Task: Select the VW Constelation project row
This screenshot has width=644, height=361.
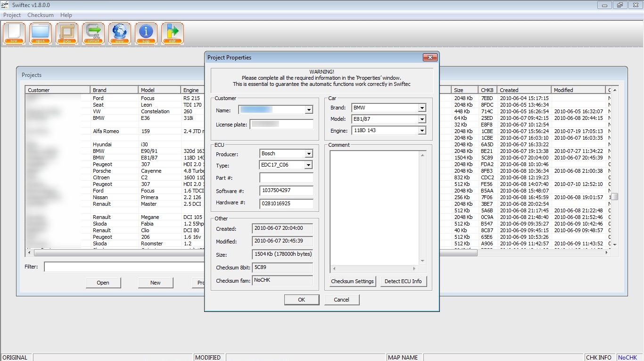Action: (115, 111)
